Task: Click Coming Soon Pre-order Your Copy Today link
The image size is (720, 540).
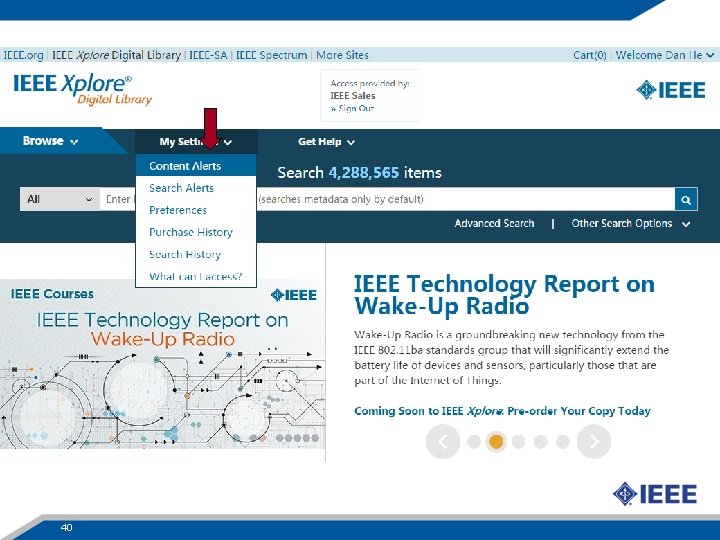Action: 502,411
